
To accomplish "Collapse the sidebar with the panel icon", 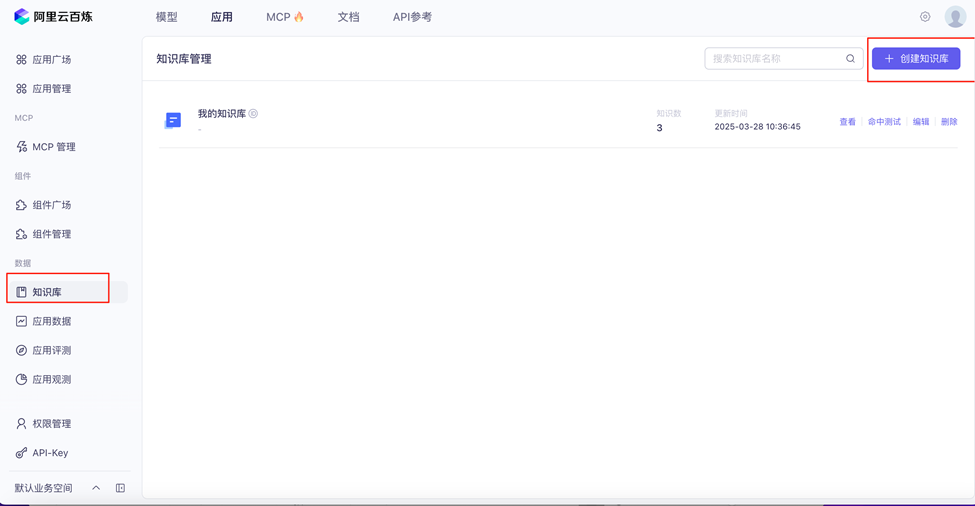I will click(121, 488).
